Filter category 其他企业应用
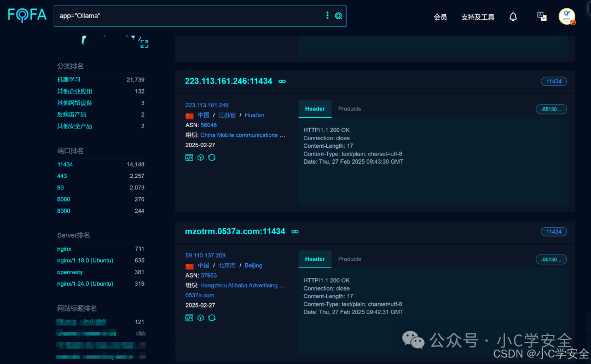Image resolution: width=591 pixels, height=364 pixels. [x=74, y=91]
